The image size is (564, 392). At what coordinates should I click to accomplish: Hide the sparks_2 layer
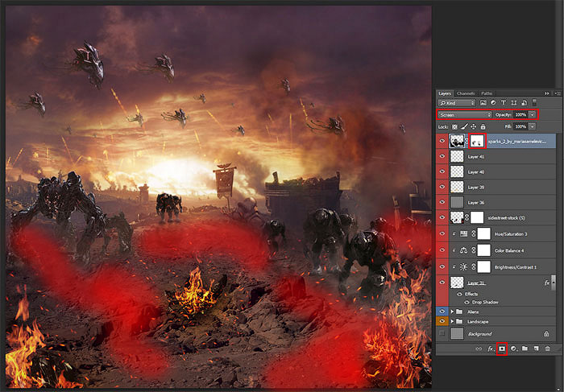click(x=442, y=141)
